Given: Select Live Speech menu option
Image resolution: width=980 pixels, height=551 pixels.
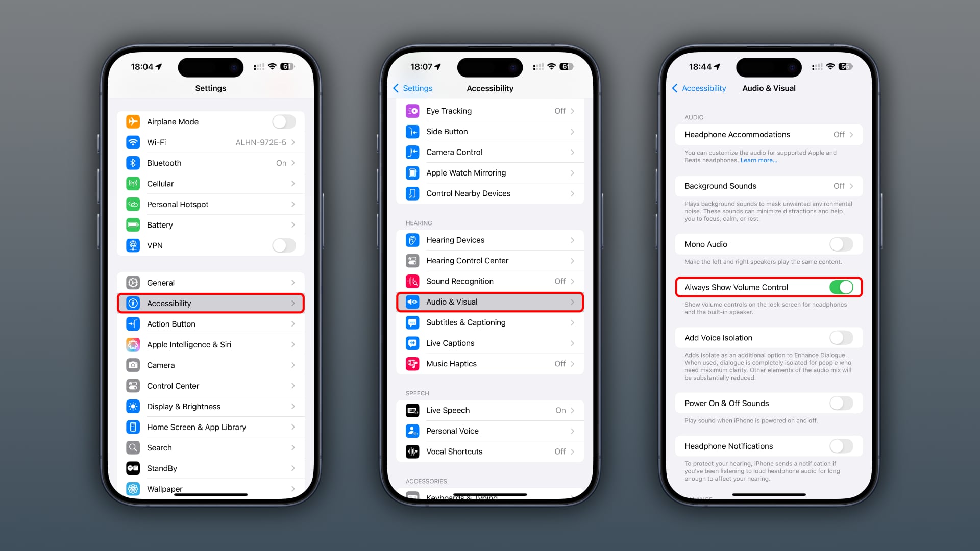Looking at the screenshot, I should pyautogui.click(x=490, y=410).
